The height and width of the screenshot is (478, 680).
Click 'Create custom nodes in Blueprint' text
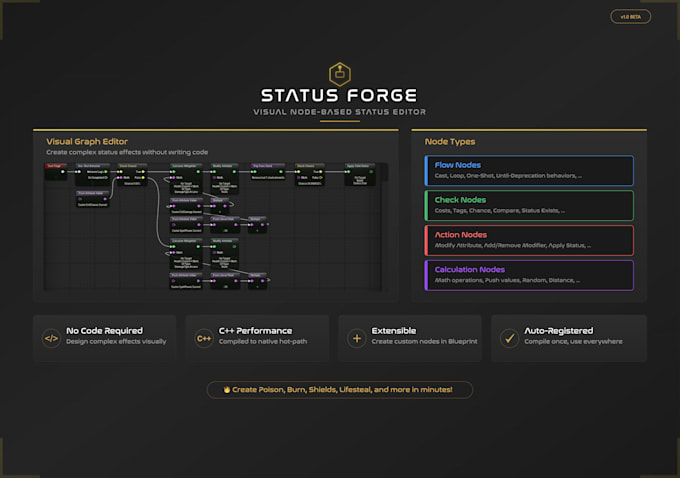tap(424, 341)
